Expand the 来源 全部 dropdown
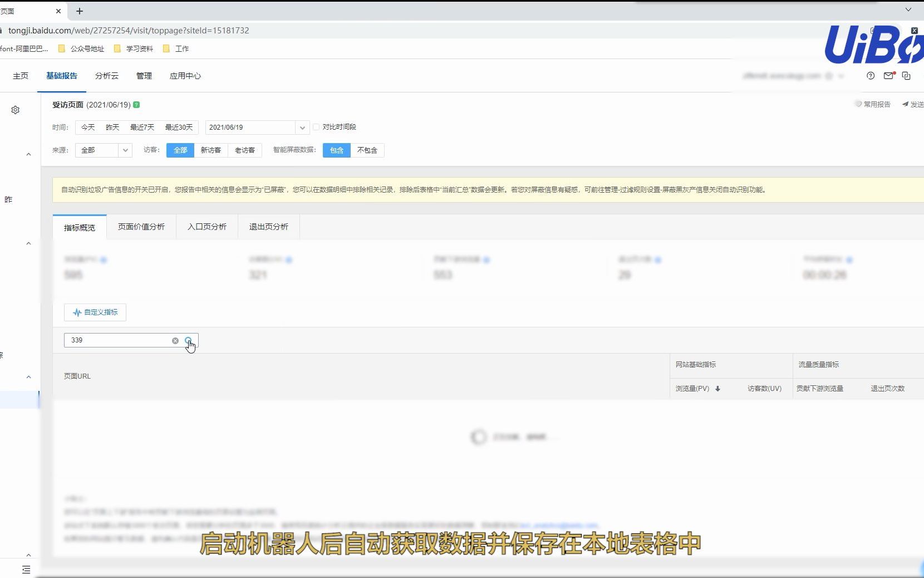Image resolution: width=924 pixels, height=578 pixels. coord(125,150)
